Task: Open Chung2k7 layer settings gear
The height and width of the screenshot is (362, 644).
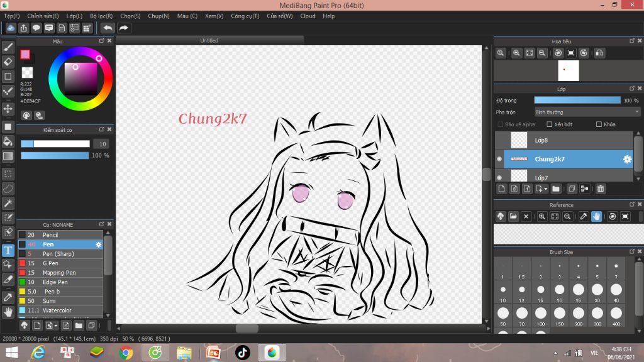Action: point(627,159)
